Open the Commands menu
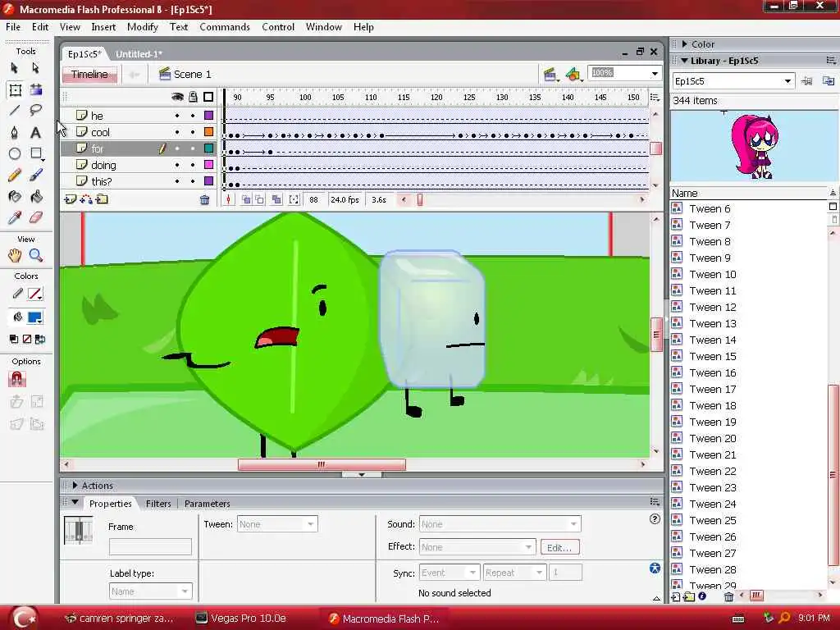The width and height of the screenshot is (840, 630). pos(225,27)
